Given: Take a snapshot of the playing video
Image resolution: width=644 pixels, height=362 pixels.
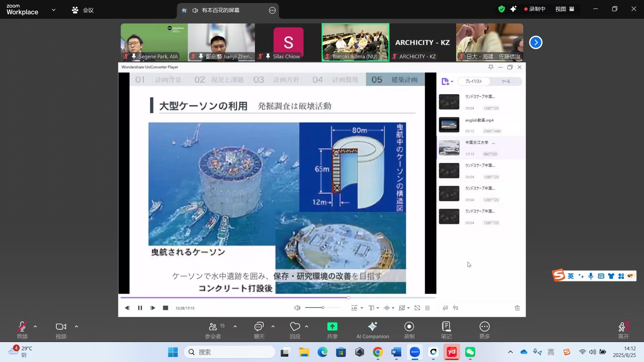Looking at the screenshot, I should pyautogui.click(x=401, y=308).
